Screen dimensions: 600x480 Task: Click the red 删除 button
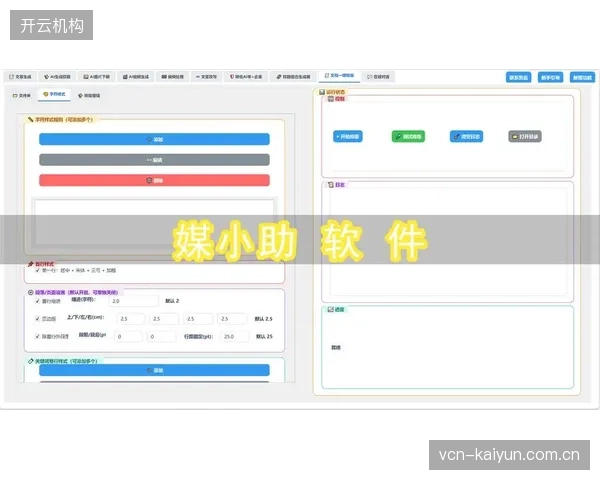click(x=154, y=180)
